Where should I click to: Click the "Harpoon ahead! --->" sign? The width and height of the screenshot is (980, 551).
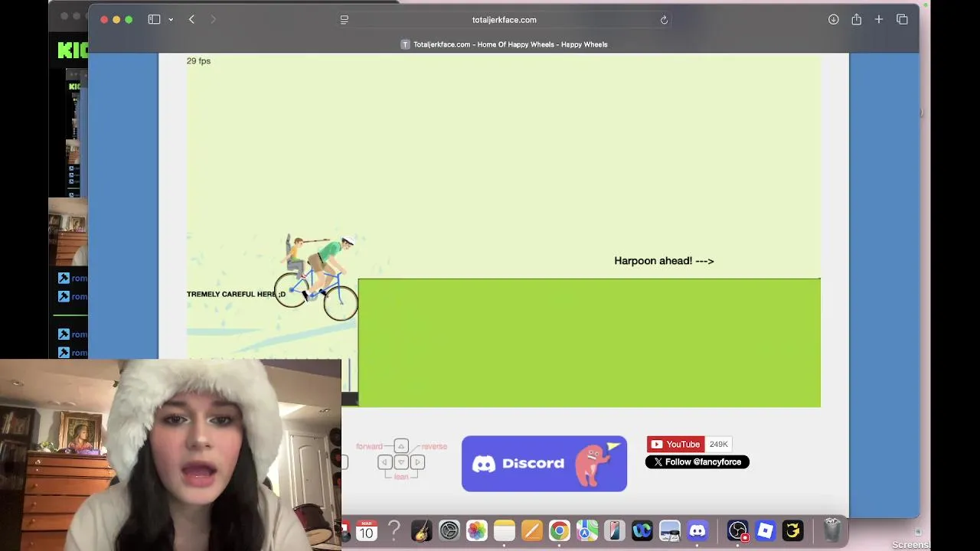click(664, 261)
